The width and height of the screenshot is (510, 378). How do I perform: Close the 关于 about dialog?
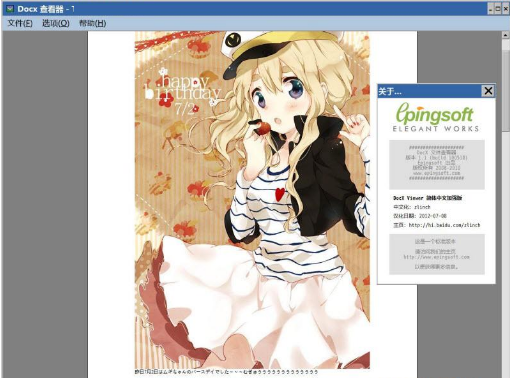point(488,91)
